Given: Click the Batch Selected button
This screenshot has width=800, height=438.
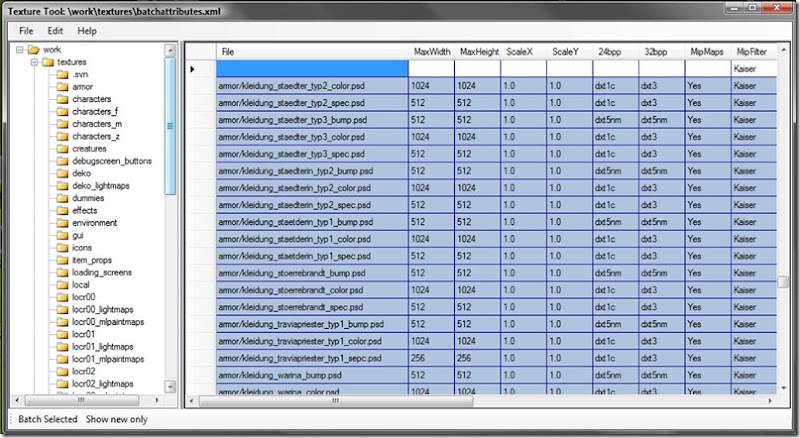Looking at the screenshot, I should pos(47,419).
